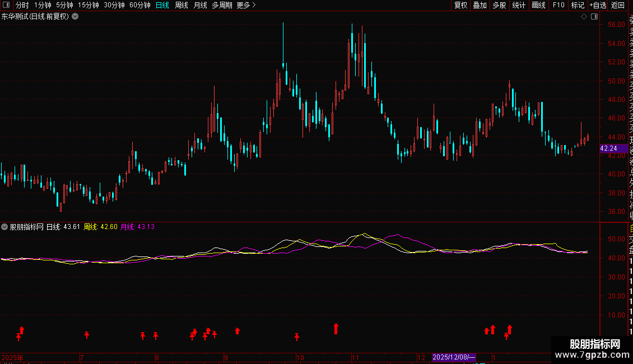Image resolution: width=633 pixels, height=364 pixels.
Task: Open the 多股 multi-stock view
Action: (x=499, y=5)
